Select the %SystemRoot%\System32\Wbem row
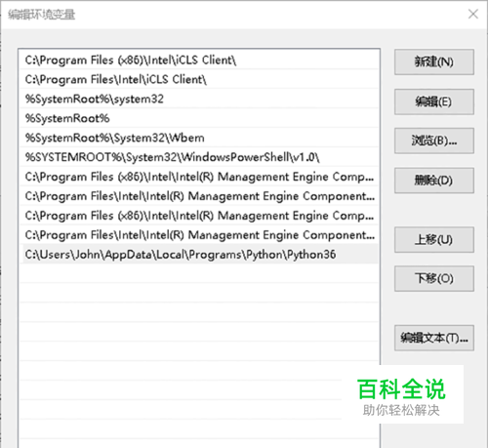The height and width of the screenshot is (448, 488). (x=199, y=138)
